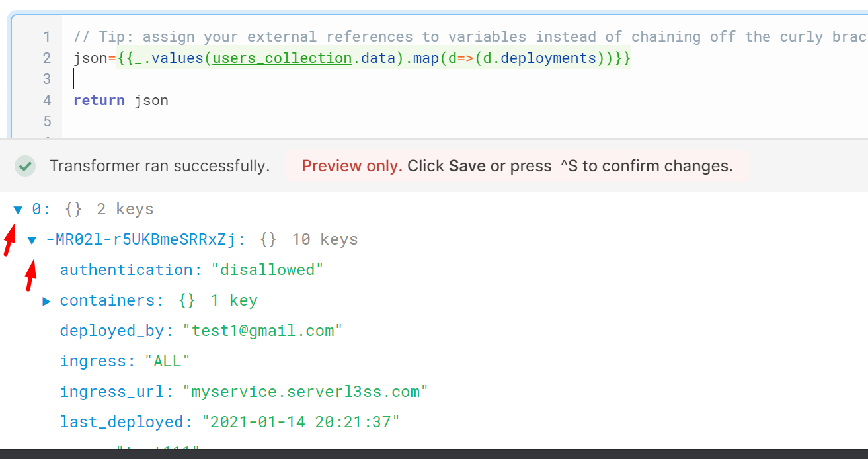Expand the containers node arrow
The height and width of the screenshot is (459, 868).
point(46,301)
